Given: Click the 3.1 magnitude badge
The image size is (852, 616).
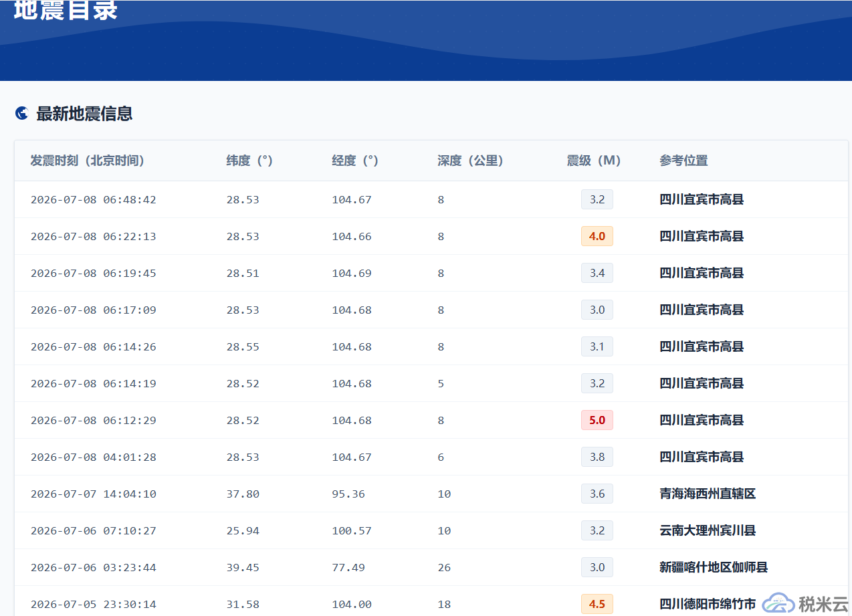Looking at the screenshot, I should pyautogui.click(x=597, y=346).
